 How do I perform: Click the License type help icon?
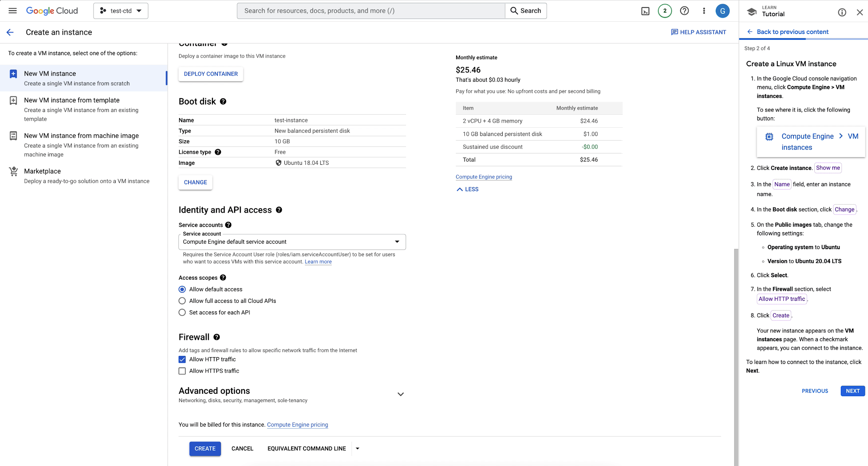(218, 152)
